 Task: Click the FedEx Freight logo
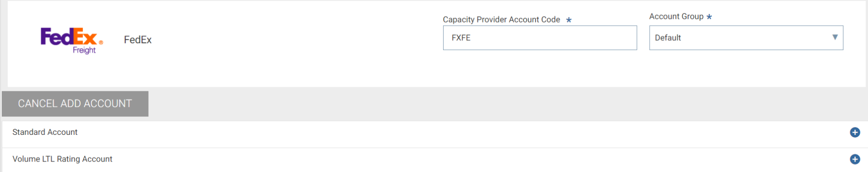point(72,41)
